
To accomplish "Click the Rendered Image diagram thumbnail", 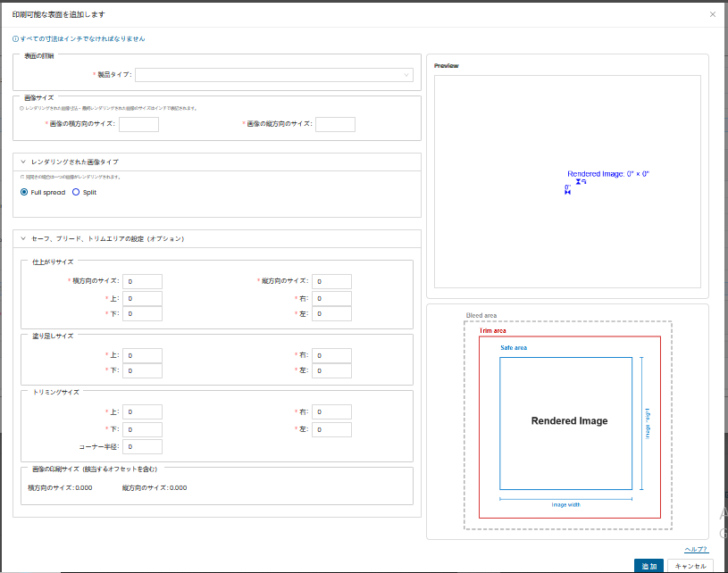I will coord(568,421).
